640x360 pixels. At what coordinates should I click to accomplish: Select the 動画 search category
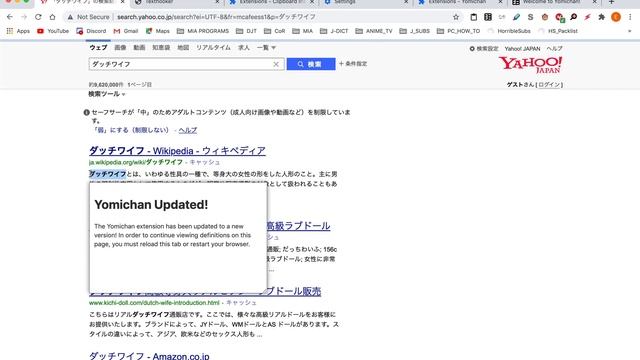coord(139,48)
